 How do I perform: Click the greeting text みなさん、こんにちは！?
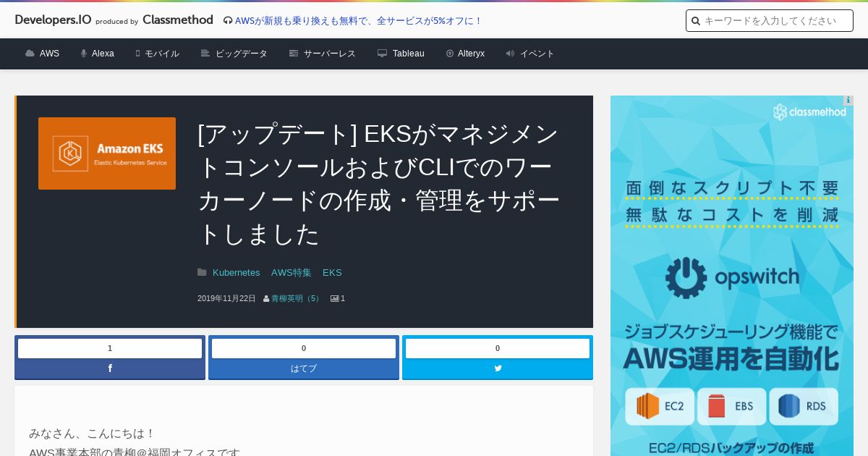93,434
